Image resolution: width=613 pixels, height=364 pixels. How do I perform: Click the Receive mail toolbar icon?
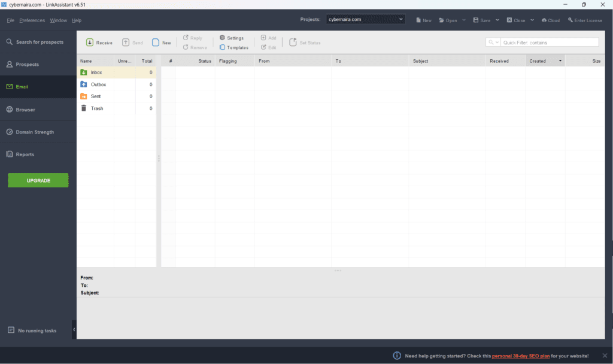coord(90,43)
